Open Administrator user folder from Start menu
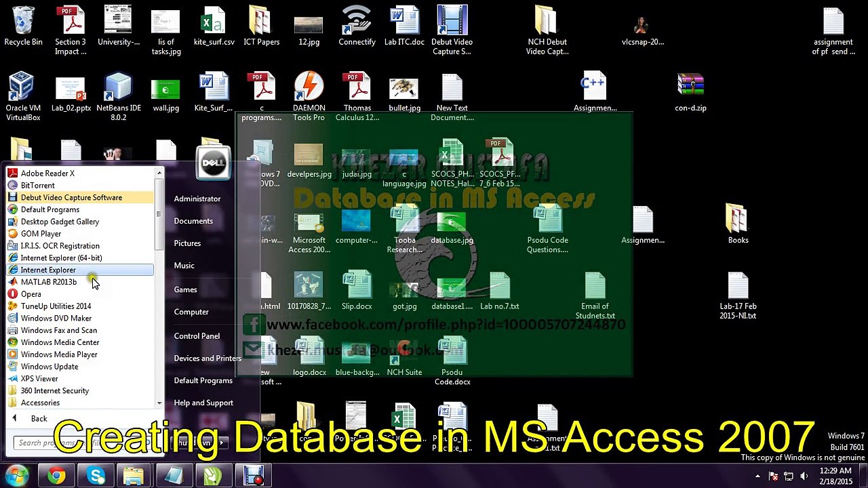 (x=197, y=199)
